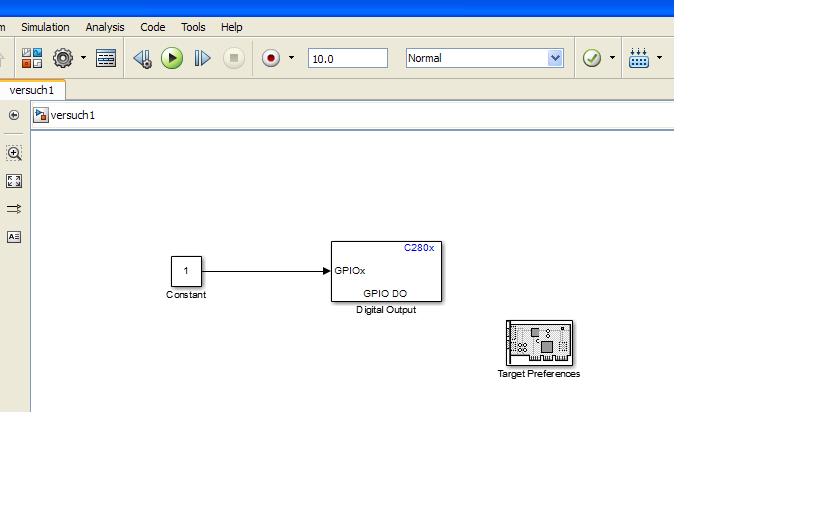Click the Step Forward button

click(202, 58)
